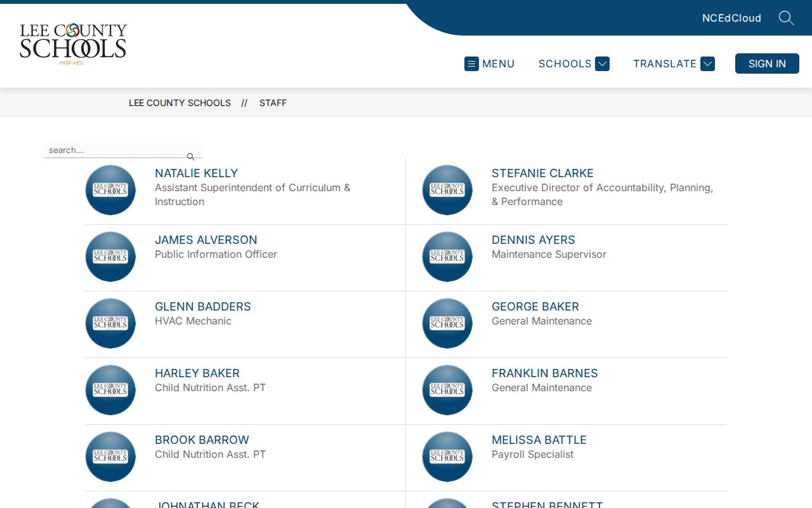The width and height of the screenshot is (812, 508).
Task: Open GEORGE BAKER's profile name link
Action: [535, 307]
